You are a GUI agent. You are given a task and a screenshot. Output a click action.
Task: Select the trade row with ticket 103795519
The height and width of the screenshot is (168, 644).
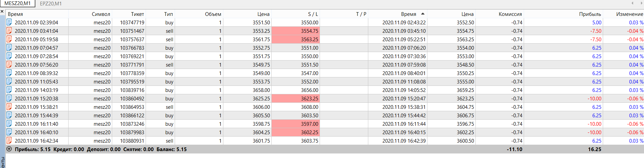(132, 81)
